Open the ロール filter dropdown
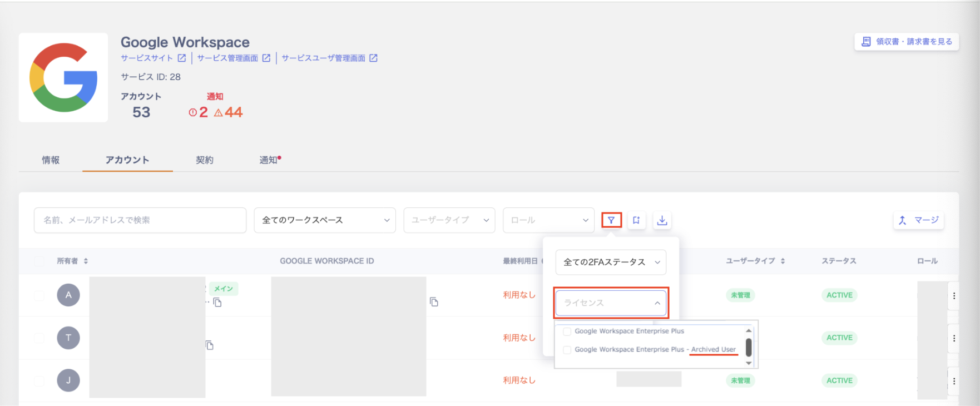980x406 pixels. pyautogui.click(x=548, y=220)
